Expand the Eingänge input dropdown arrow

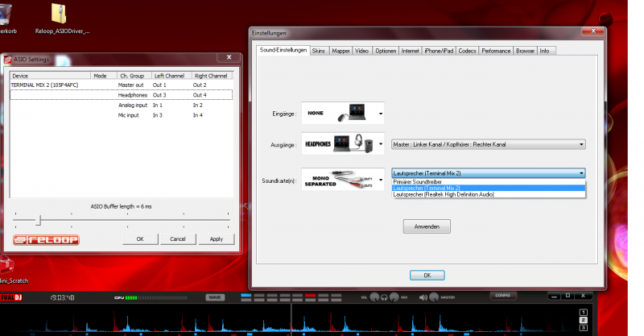pyautogui.click(x=381, y=114)
